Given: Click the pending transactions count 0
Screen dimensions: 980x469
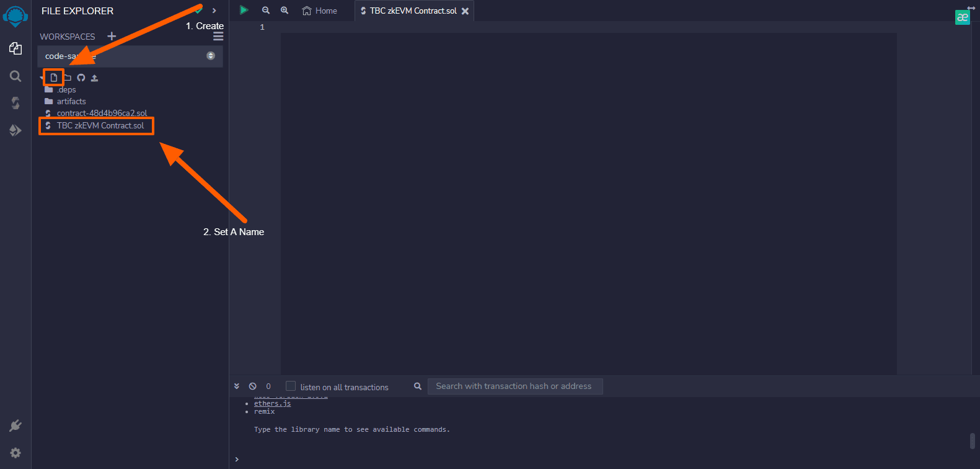Looking at the screenshot, I should coord(268,386).
